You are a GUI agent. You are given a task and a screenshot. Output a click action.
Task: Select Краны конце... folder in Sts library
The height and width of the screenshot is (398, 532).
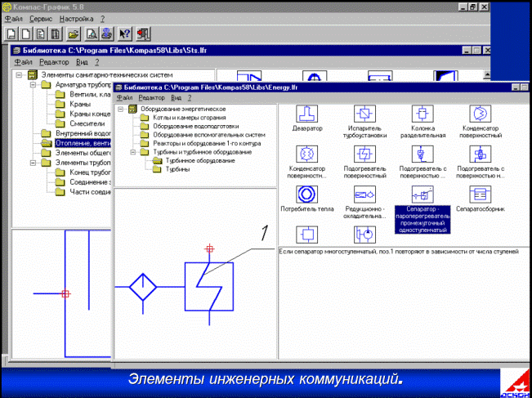point(90,114)
